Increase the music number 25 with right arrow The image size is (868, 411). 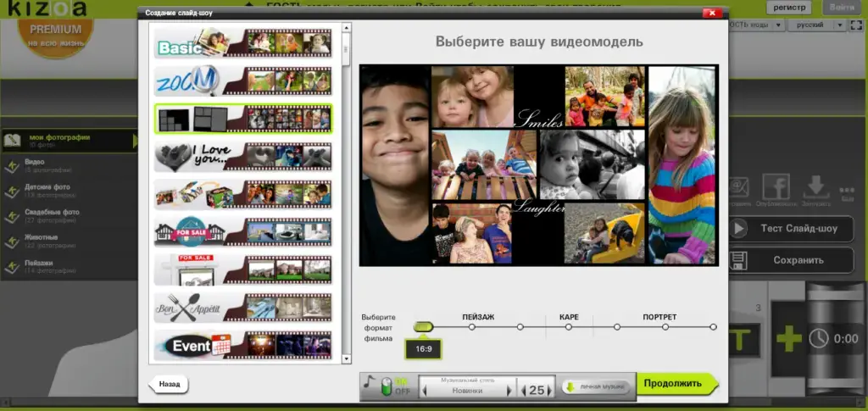552,390
